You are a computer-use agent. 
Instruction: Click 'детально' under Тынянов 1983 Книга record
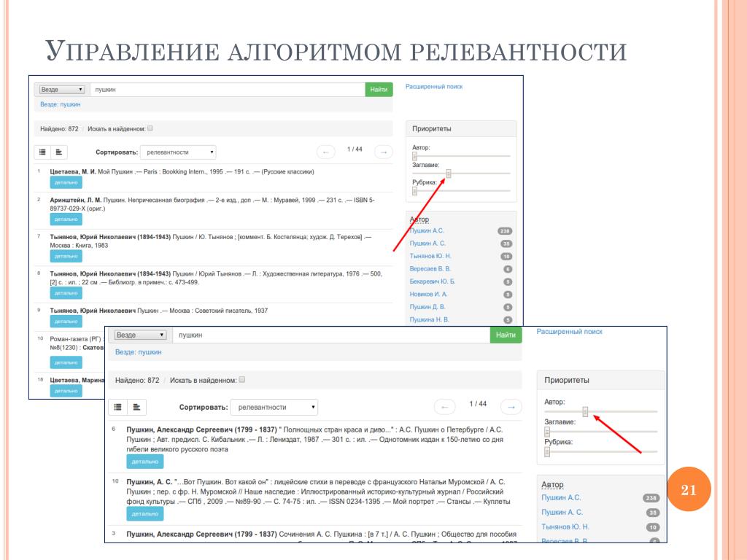[66, 256]
